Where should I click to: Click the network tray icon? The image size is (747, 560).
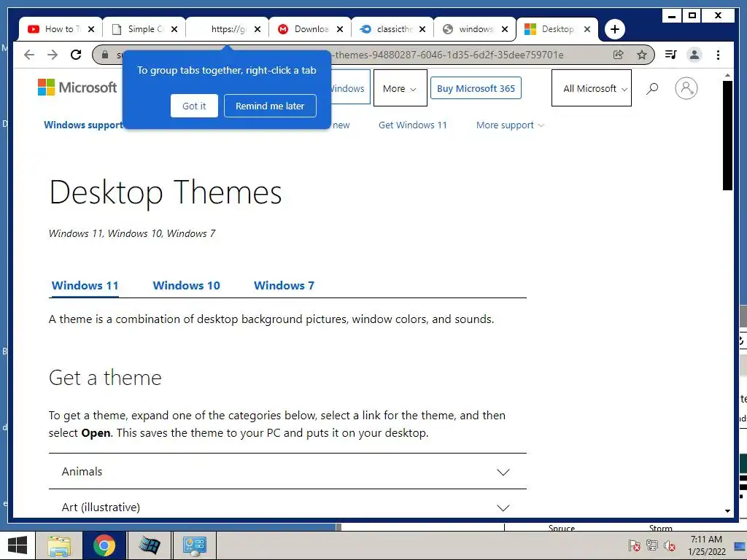point(652,545)
